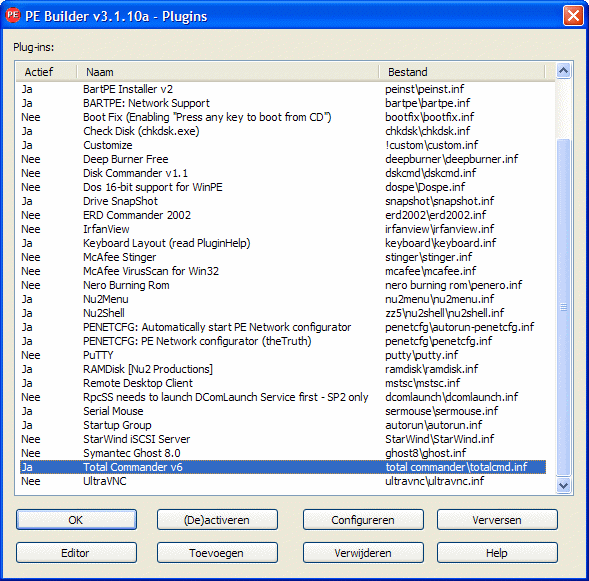Click the ultravnc\ultravnc.inf file entry
Viewport: 589px width, 581px height.
[x=435, y=481]
